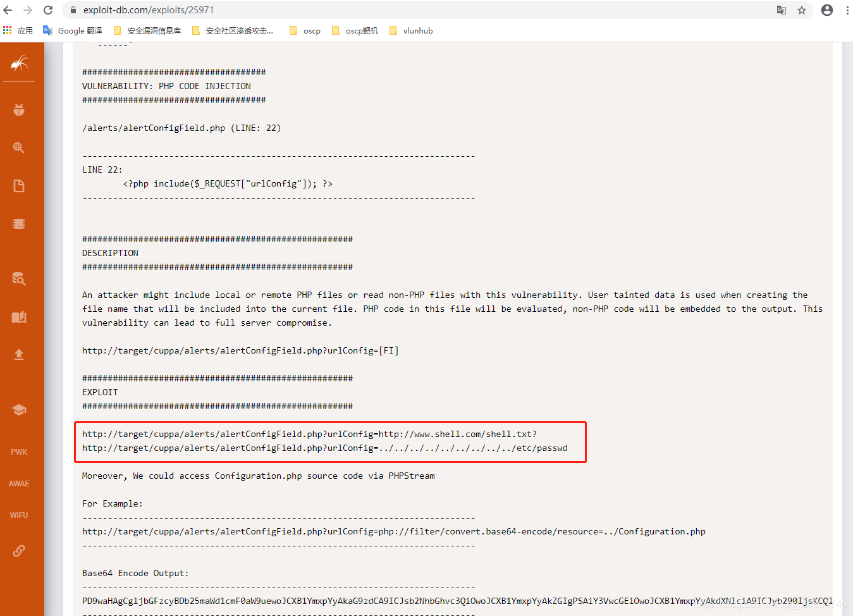The width and height of the screenshot is (853, 616).
Task: Open the Online Training graduation cap icon
Action: [x=19, y=410]
